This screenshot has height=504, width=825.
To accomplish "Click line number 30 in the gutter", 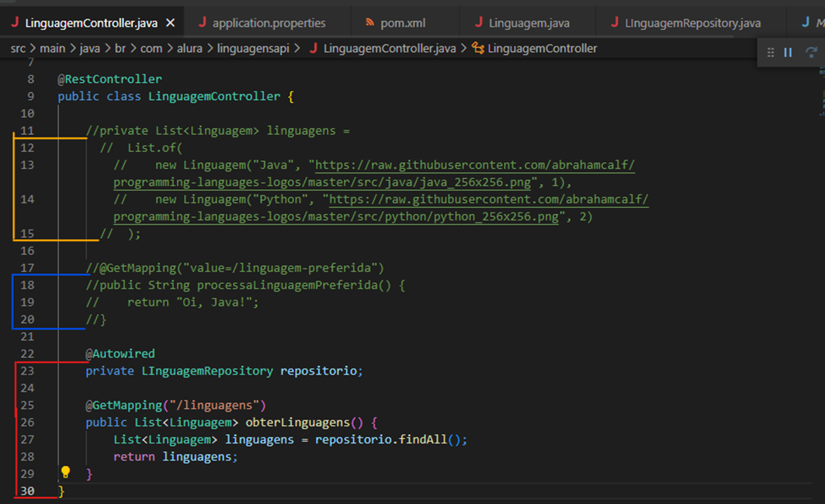I will coord(27,491).
